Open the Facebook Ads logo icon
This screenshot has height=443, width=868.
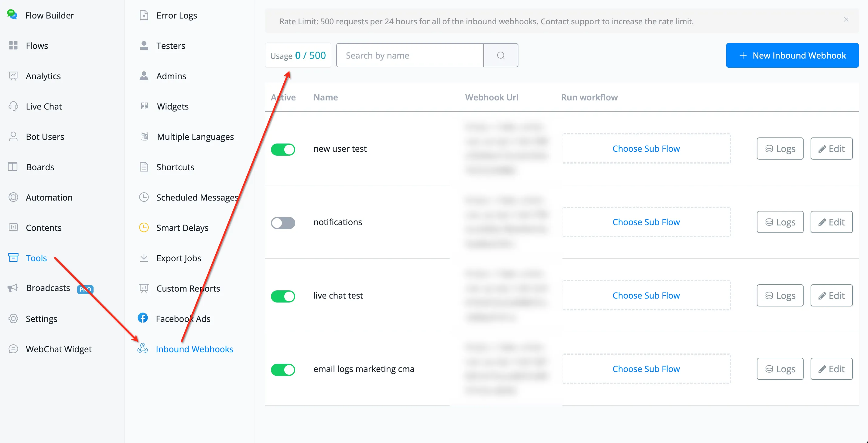point(143,318)
